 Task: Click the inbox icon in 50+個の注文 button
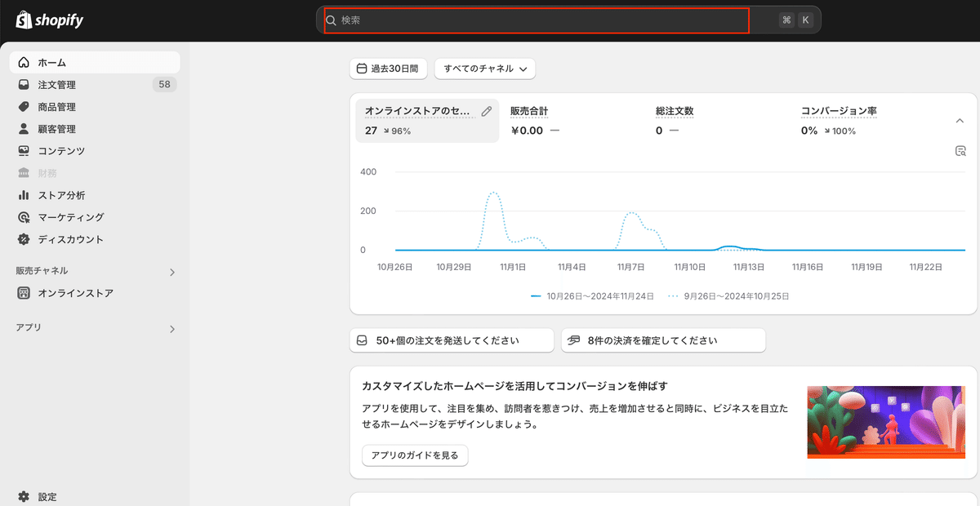pos(363,340)
